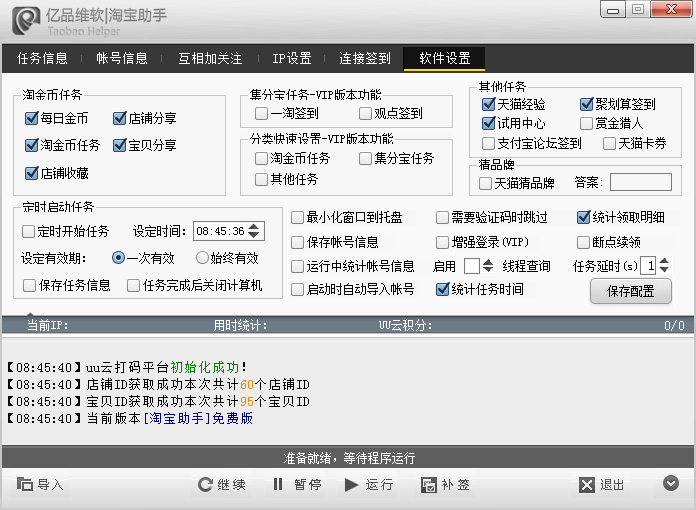Click the 启用 thread count field

(472, 266)
